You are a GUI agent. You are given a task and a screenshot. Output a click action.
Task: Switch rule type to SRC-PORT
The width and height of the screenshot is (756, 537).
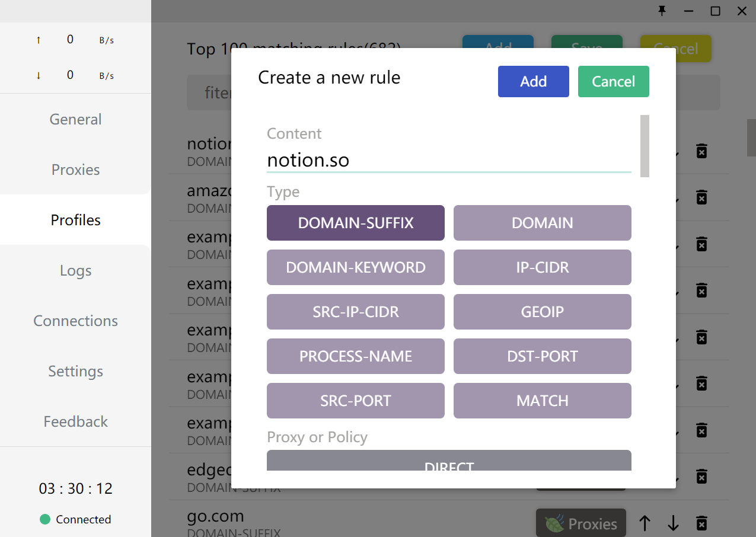pyautogui.click(x=356, y=401)
